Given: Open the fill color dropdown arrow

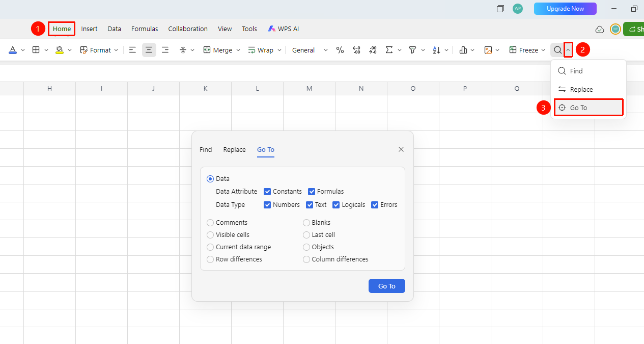Looking at the screenshot, I should (70, 50).
